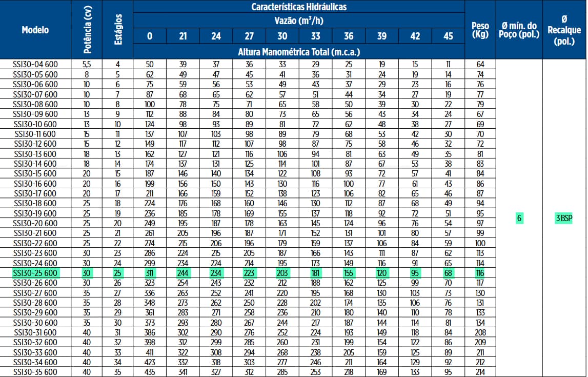588x377 pixels.
Task: Click the 'Modelo' column header
Action: [35, 30]
